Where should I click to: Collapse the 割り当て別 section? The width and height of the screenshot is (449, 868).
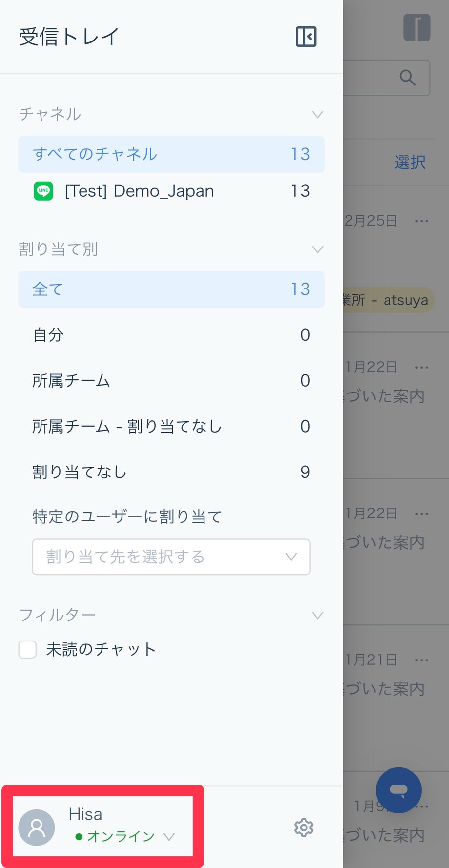(x=317, y=249)
